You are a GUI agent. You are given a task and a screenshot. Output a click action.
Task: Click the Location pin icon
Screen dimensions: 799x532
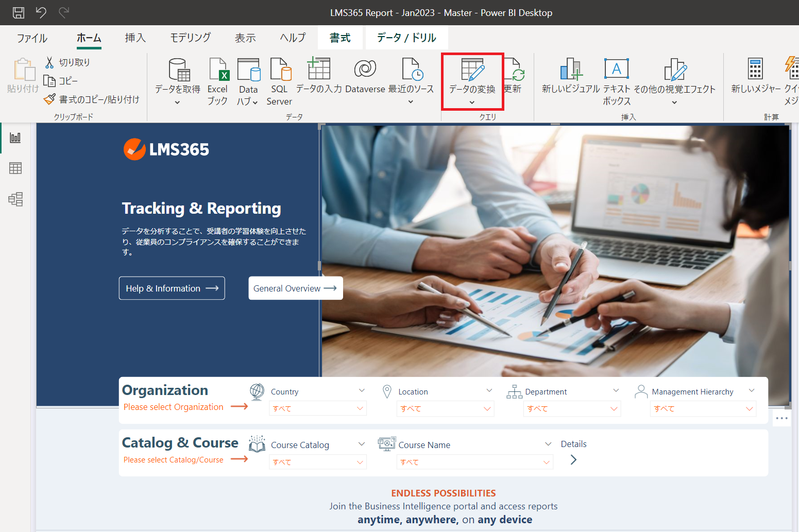tap(387, 392)
